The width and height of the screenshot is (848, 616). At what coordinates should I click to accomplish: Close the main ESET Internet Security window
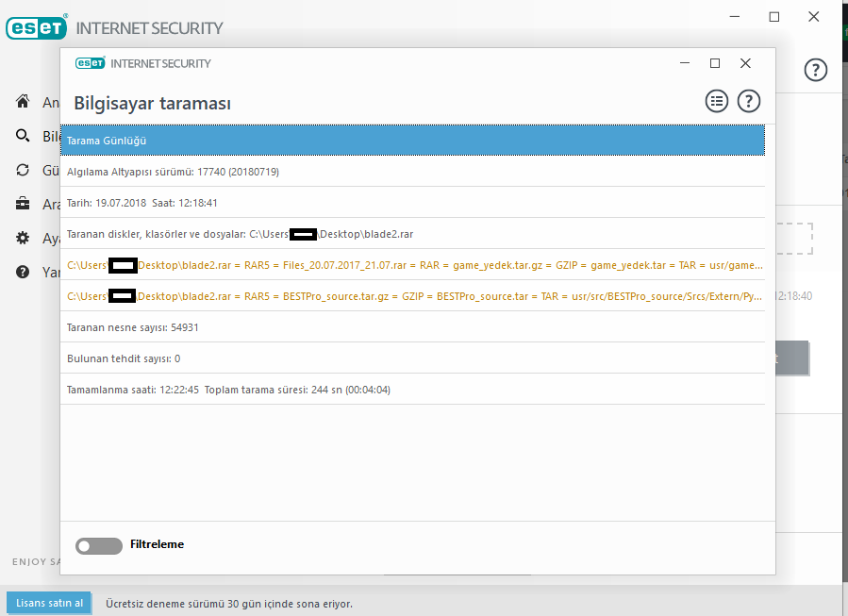click(814, 17)
